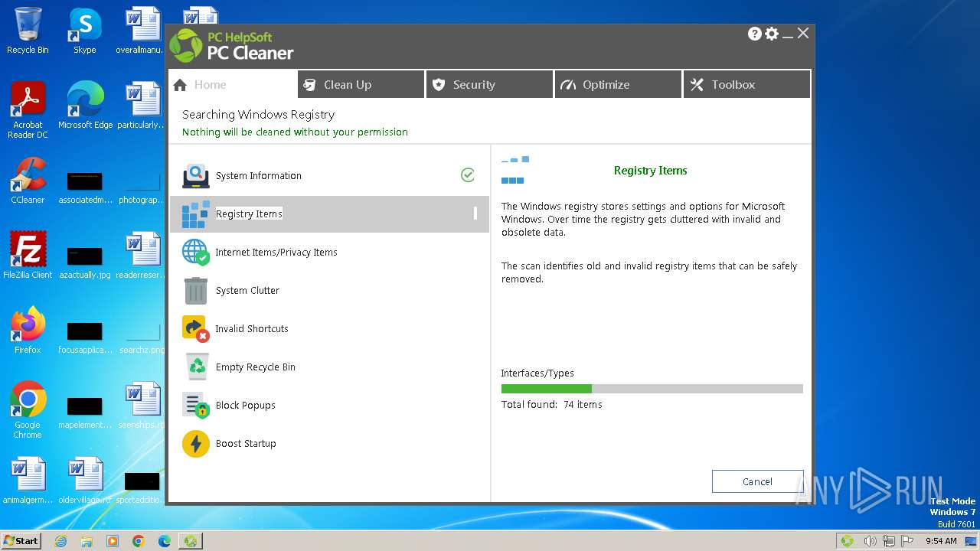This screenshot has height=551, width=980.
Task: Click the taskbar clock 9:54 AM
Action: 941,541
